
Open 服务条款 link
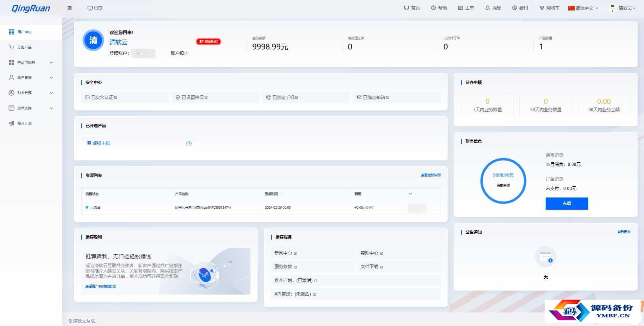point(285,266)
